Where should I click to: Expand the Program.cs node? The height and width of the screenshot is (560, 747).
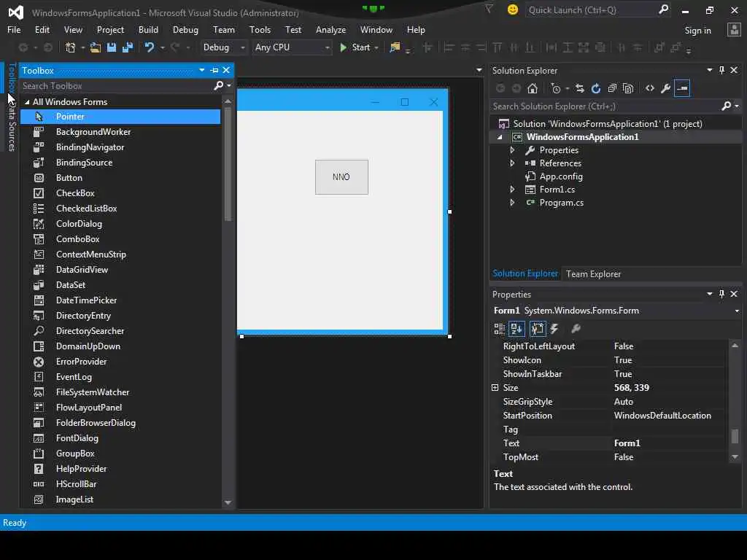coord(513,203)
